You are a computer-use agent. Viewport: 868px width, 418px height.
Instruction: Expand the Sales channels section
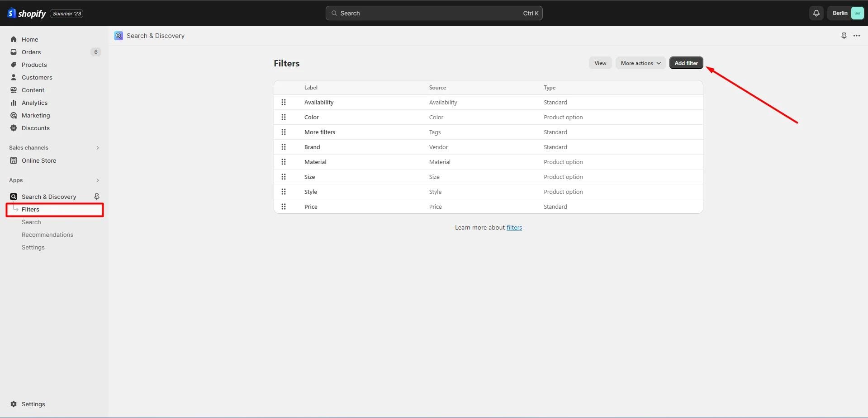tap(97, 148)
